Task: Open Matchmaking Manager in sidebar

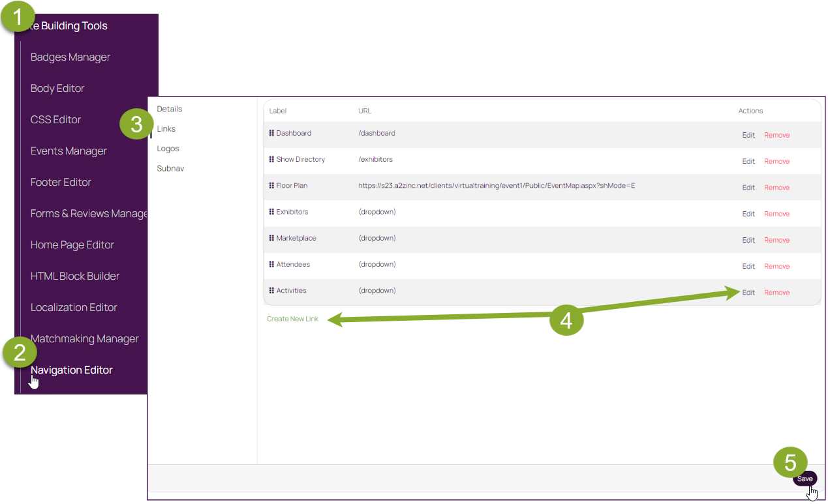Action: [x=85, y=338]
